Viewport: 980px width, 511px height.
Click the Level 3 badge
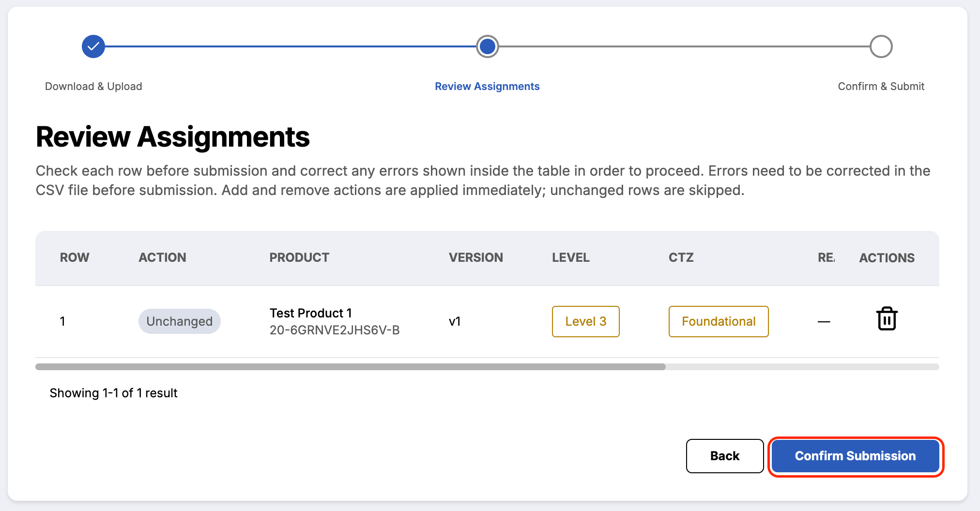click(586, 321)
